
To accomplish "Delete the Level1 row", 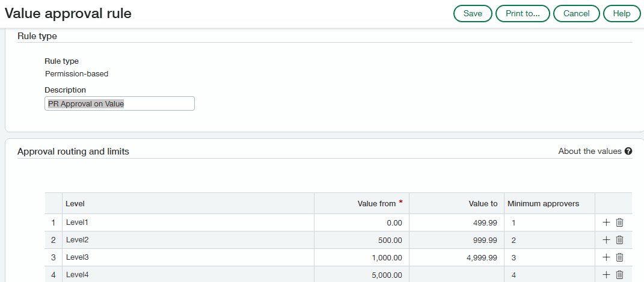I will pyautogui.click(x=620, y=222).
